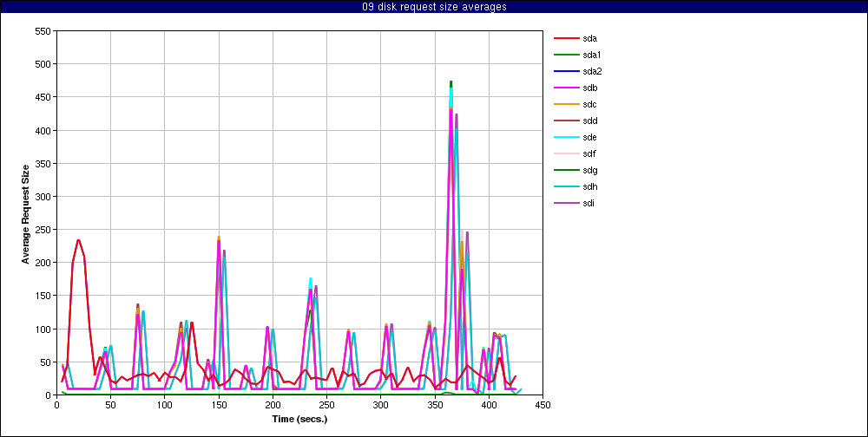Select the sda legend label
This screenshot has height=437, width=868.
pos(590,38)
